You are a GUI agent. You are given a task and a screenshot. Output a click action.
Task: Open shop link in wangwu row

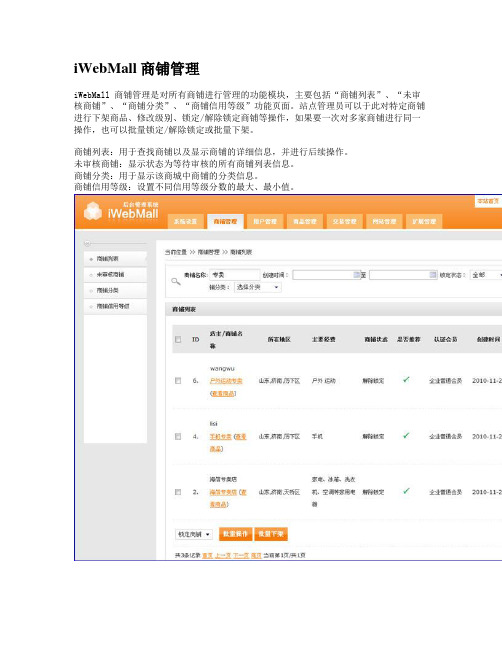point(226,381)
